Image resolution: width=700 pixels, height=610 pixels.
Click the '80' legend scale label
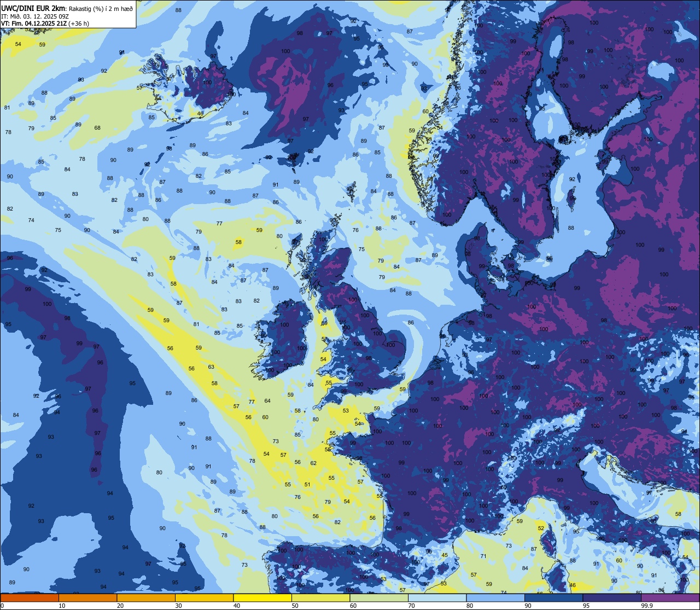pos(470,606)
